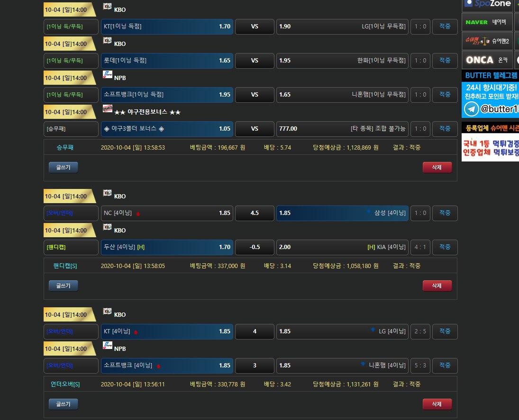The height and width of the screenshot is (420, 519).
Task: Select the 니혼햄[1이닝 무득점] 1.65 odds cell
Action: tap(342, 95)
